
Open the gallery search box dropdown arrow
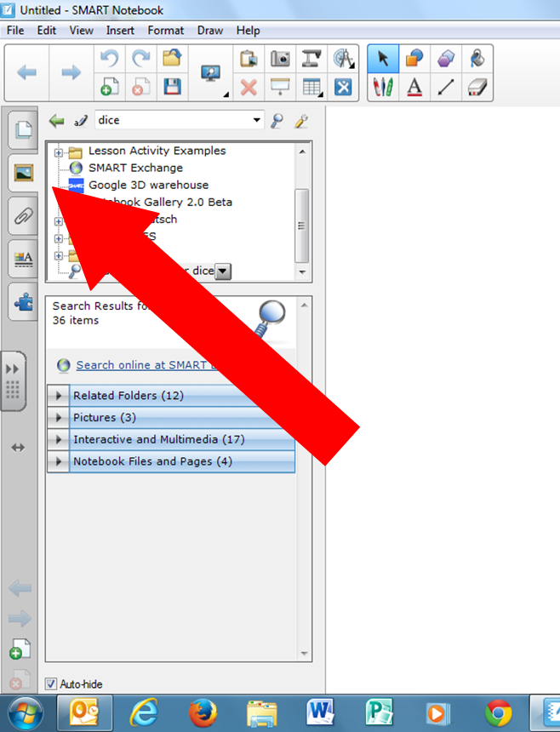pos(257,120)
